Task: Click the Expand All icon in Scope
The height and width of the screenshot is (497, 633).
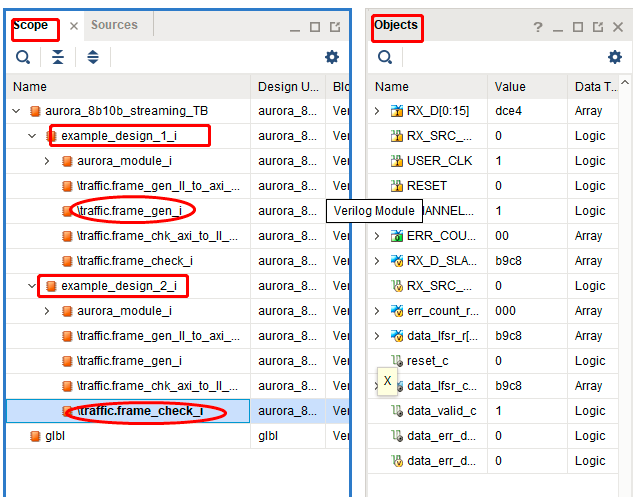Action: 93,57
